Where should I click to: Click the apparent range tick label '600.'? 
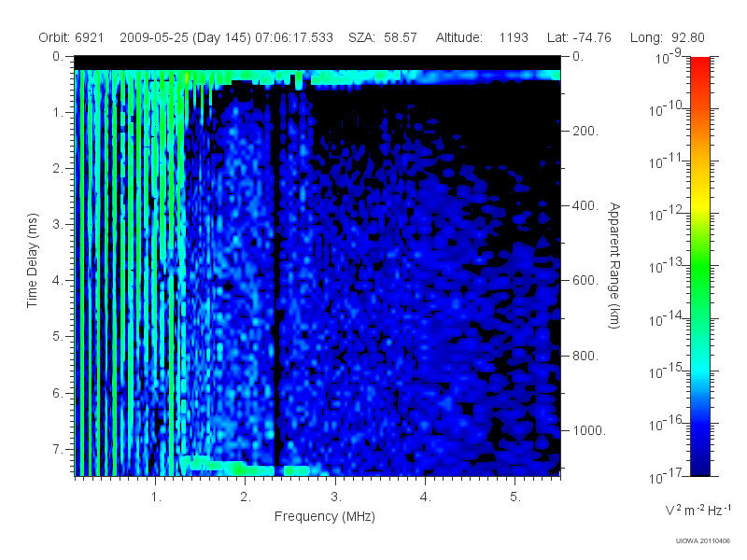pyautogui.click(x=585, y=281)
